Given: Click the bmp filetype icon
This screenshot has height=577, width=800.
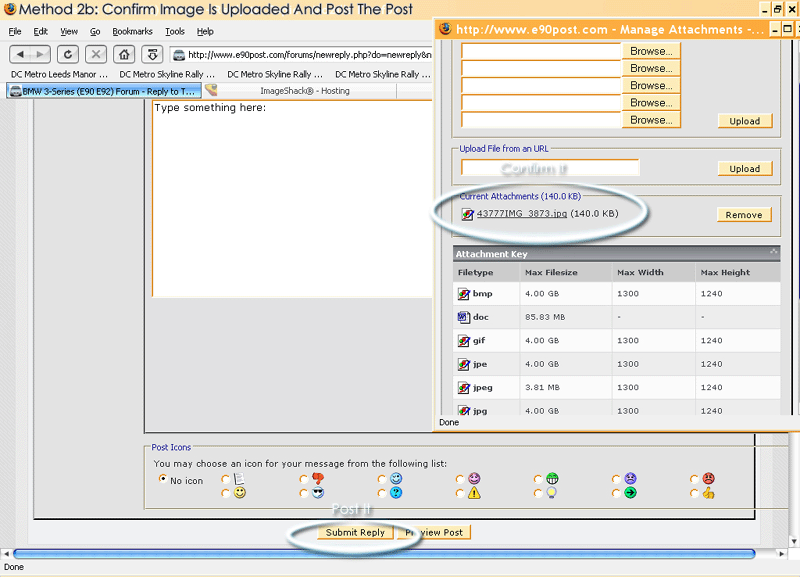Looking at the screenshot, I should 463,294.
